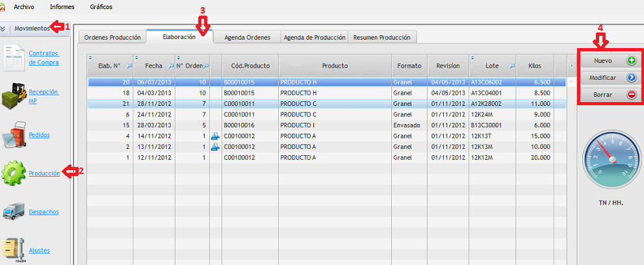
Task: Click date 14/11/2012 cell
Action: click(x=154, y=136)
